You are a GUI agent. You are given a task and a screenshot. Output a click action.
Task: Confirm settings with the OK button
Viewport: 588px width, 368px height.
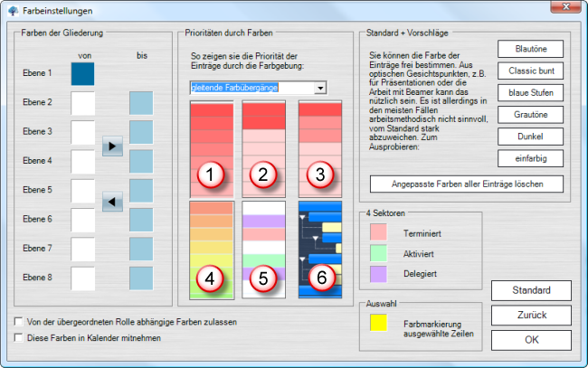(x=531, y=339)
